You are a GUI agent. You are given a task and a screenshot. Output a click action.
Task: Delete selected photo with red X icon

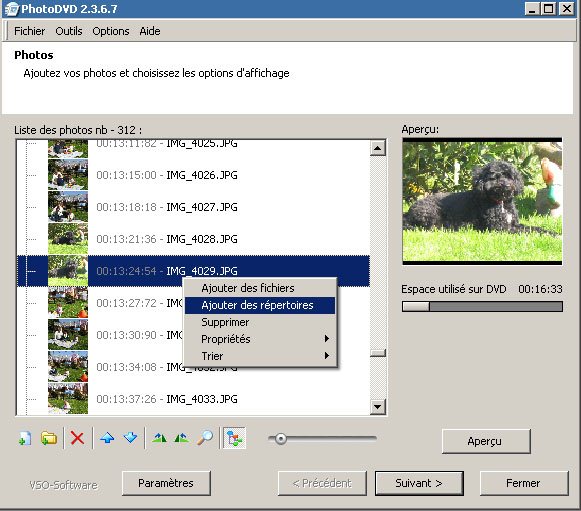pos(77,438)
